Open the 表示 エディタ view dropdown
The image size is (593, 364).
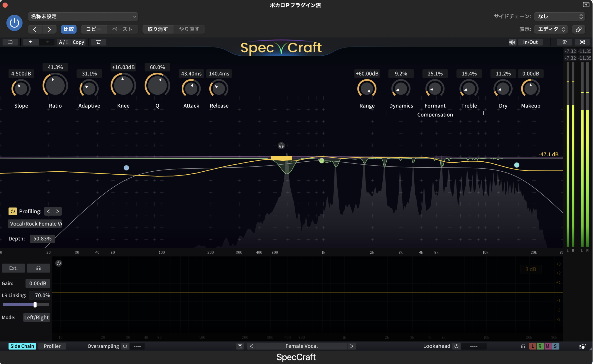coord(551,29)
